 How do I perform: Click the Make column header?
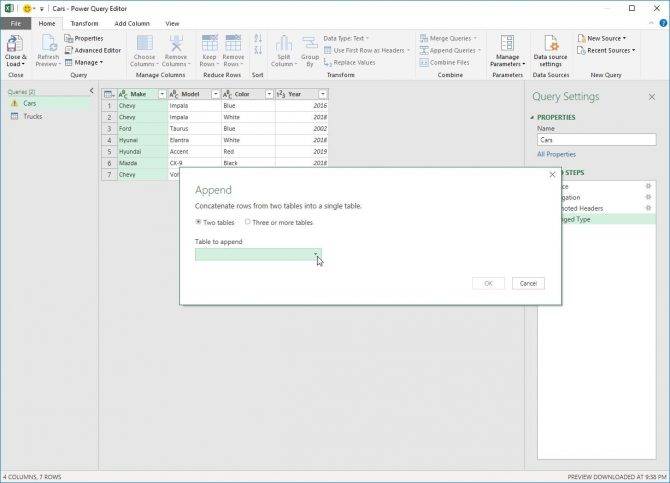(138, 94)
